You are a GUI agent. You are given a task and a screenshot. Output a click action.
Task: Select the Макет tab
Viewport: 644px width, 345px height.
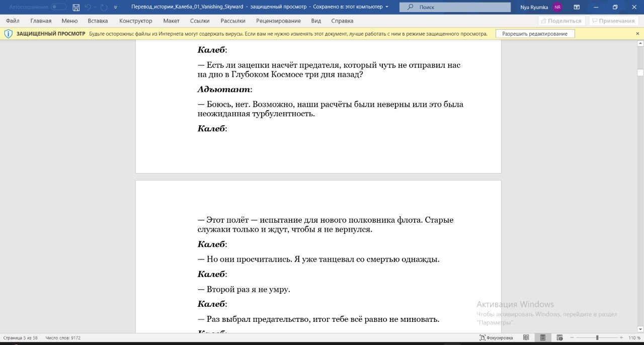pyautogui.click(x=172, y=21)
